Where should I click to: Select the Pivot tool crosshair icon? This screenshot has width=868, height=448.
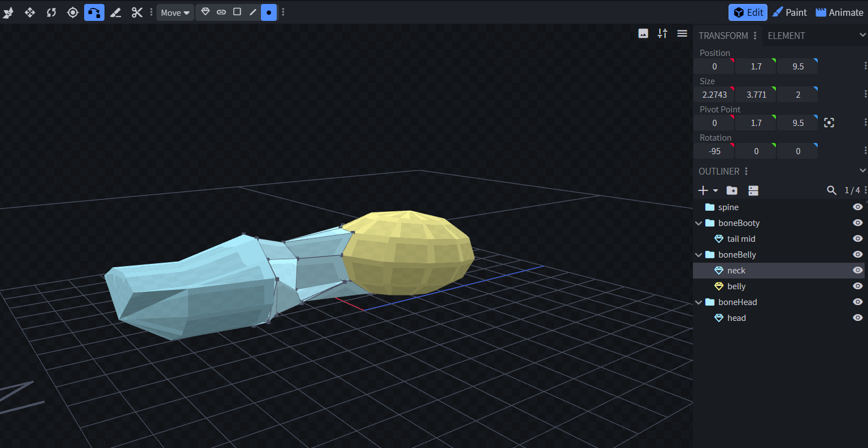coord(73,12)
